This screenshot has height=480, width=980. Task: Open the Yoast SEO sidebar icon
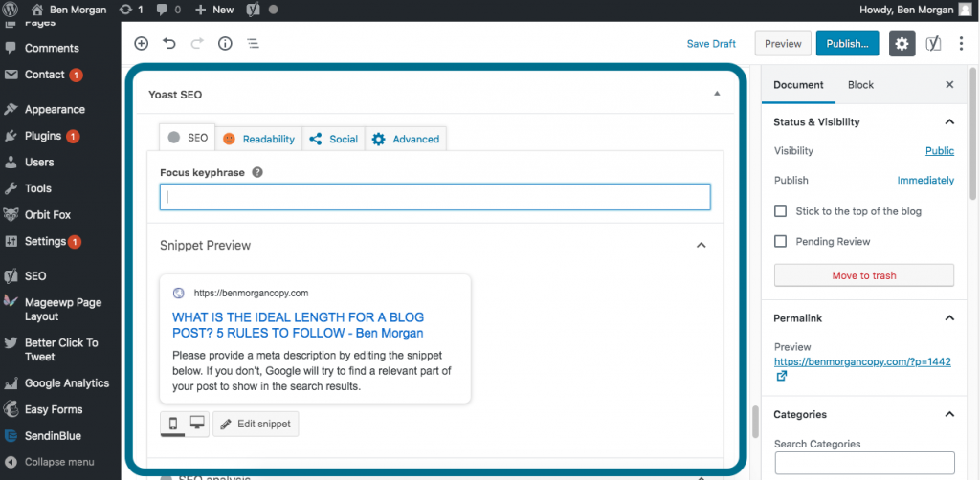pyautogui.click(x=933, y=44)
